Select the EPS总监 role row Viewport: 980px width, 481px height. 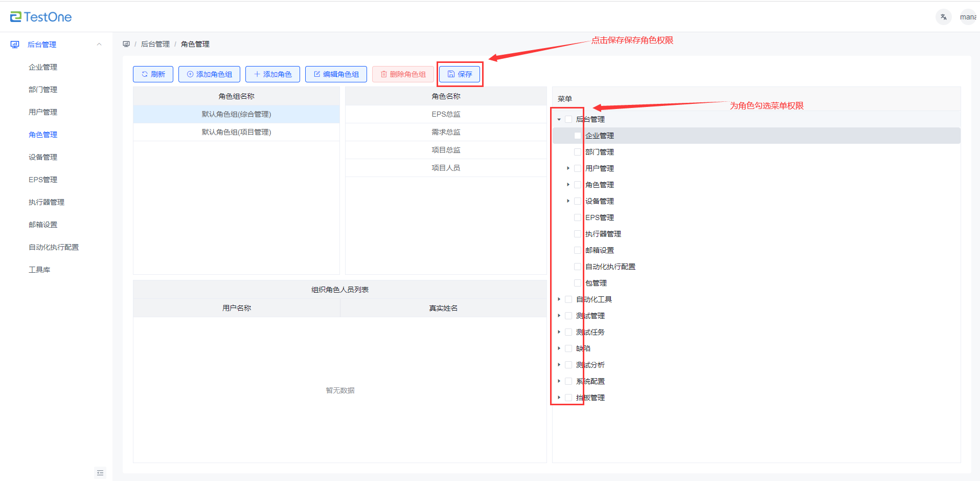point(446,114)
